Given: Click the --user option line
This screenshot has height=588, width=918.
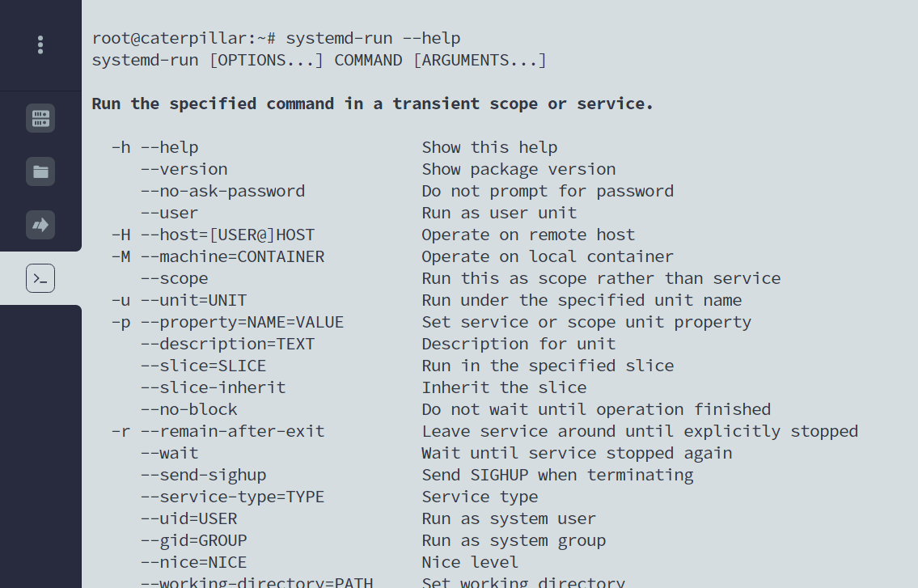Looking at the screenshot, I should coord(170,212).
